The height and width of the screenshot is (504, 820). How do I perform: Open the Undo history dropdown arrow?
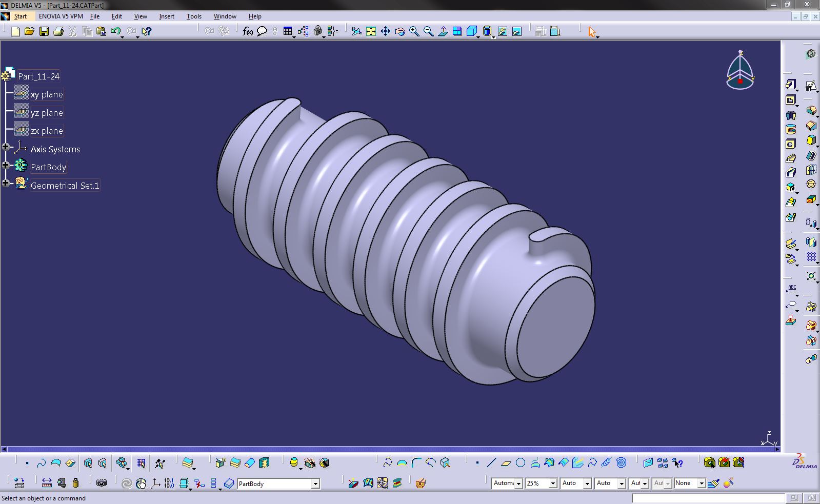[124, 36]
